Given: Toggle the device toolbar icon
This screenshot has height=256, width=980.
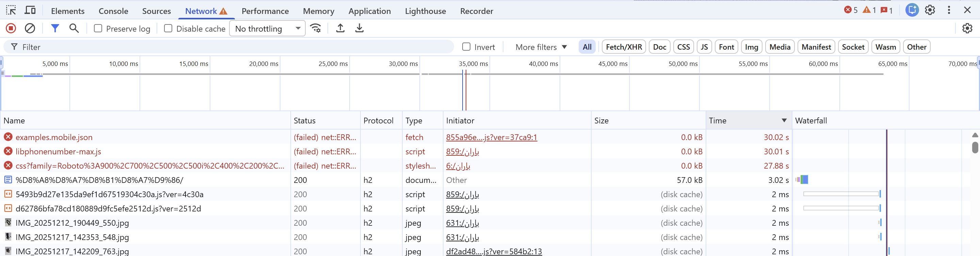Looking at the screenshot, I should (x=30, y=11).
